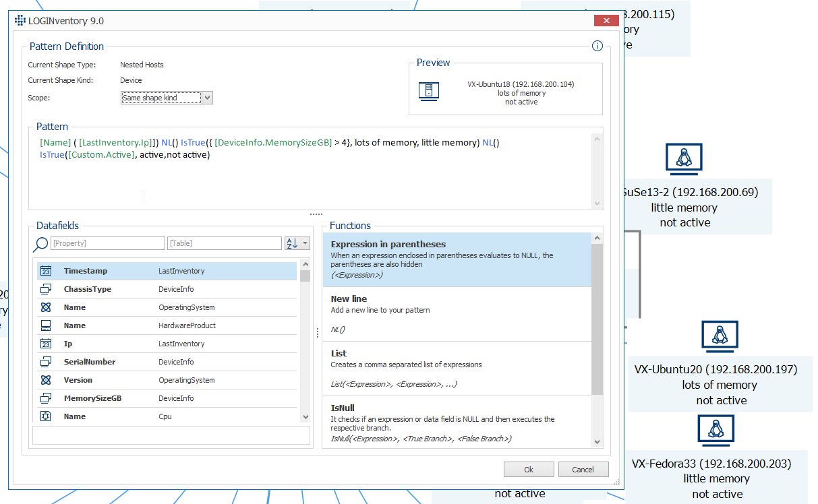The width and height of the screenshot is (818, 504).
Task: Click the datafields search magnifier icon
Action: coord(40,244)
